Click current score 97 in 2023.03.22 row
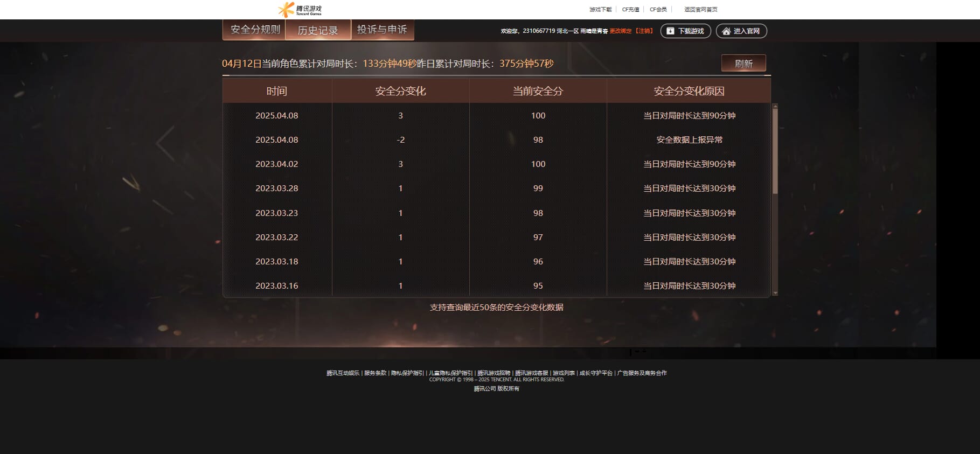Image resolution: width=980 pixels, height=454 pixels. click(538, 238)
